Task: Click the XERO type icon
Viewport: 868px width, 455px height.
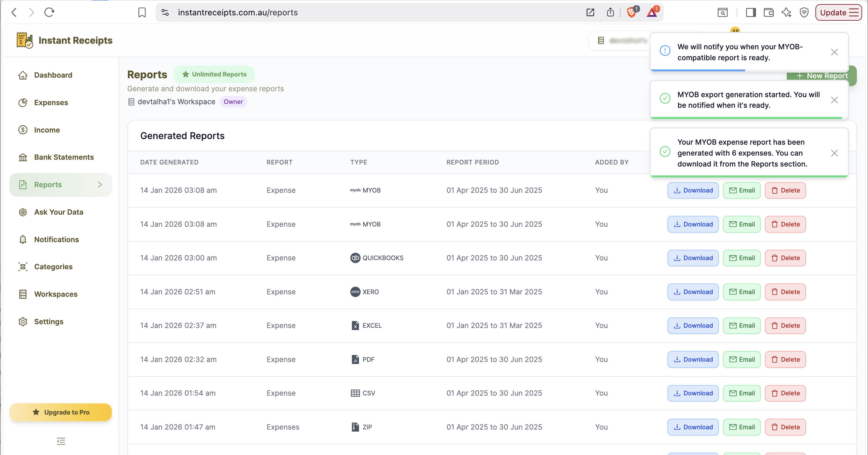Action: point(355,292)
